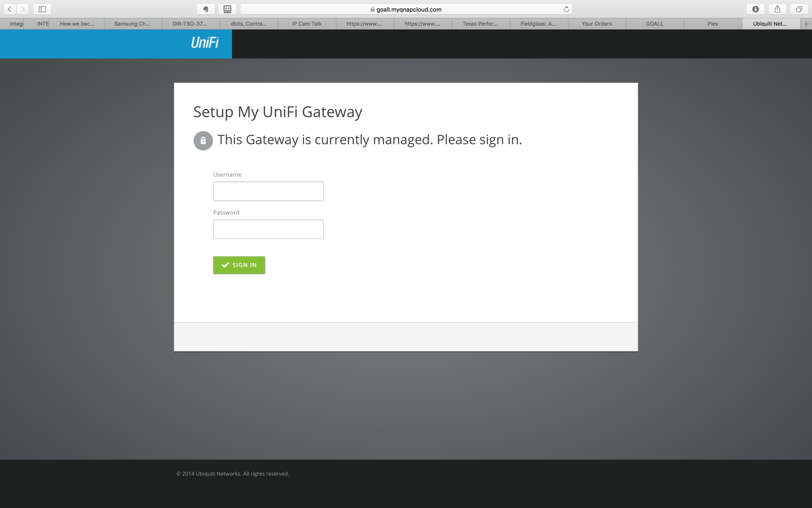The height and width of the screenshot is (508, 812).
Task: Switch to the 'Texas Perfor...' tab
Action: click(480, 24)
